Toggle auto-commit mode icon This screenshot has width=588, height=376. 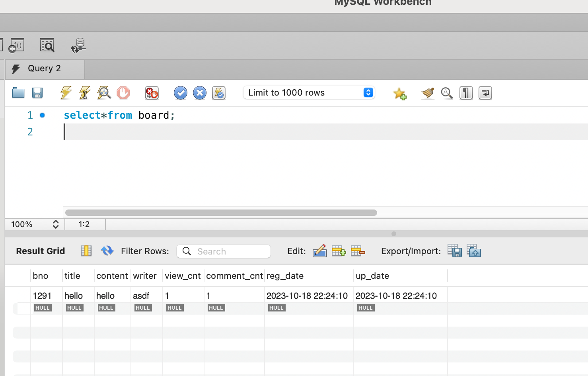coord(219,93)
